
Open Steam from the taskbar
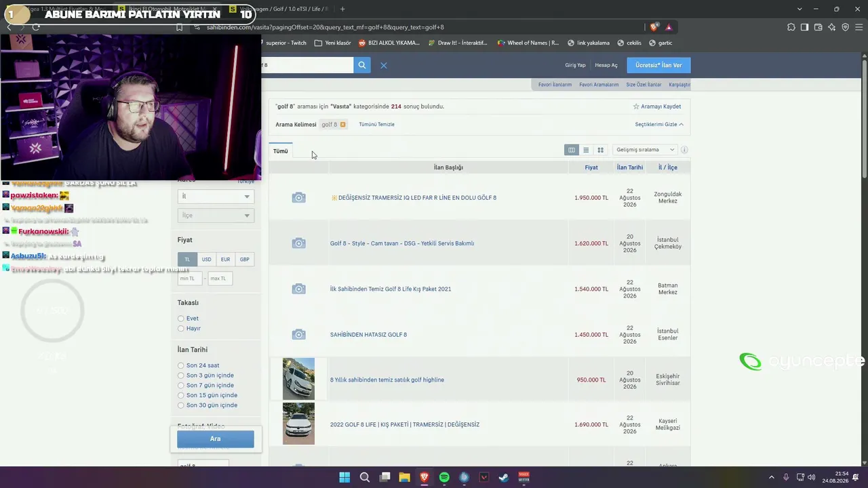click(x=504, y=477)
